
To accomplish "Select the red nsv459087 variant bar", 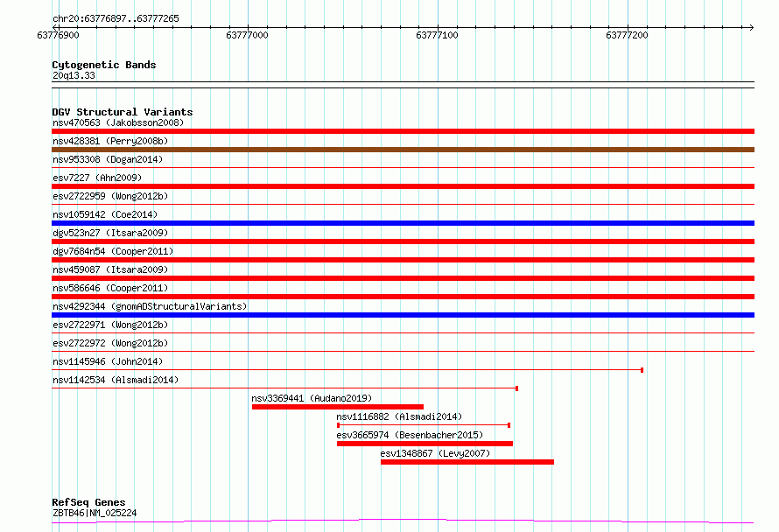I will click(x=403, y=278).
